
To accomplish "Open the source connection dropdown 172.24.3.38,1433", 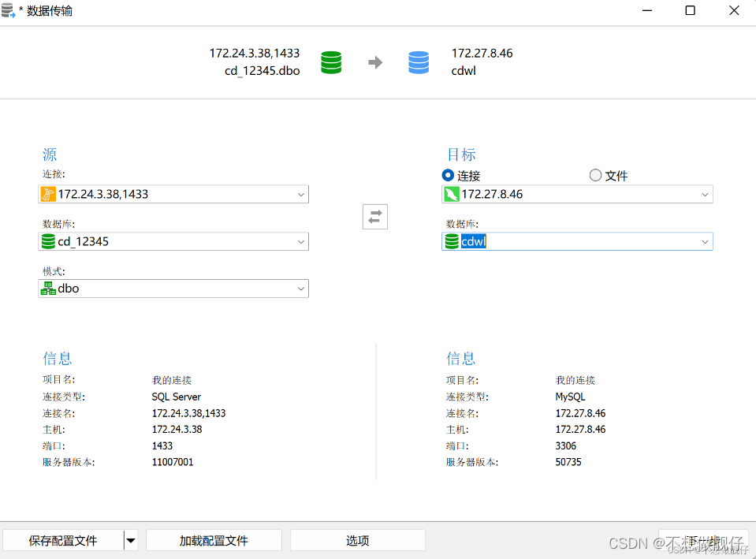I will point(173,195).
